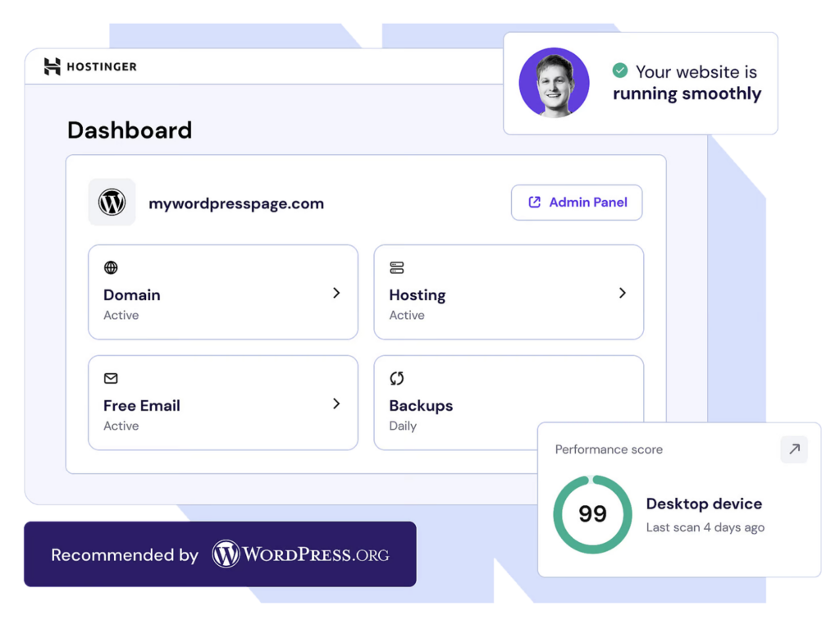Open the Performance score details via arrow icon

pyautogui.click(x=793, y=449)
